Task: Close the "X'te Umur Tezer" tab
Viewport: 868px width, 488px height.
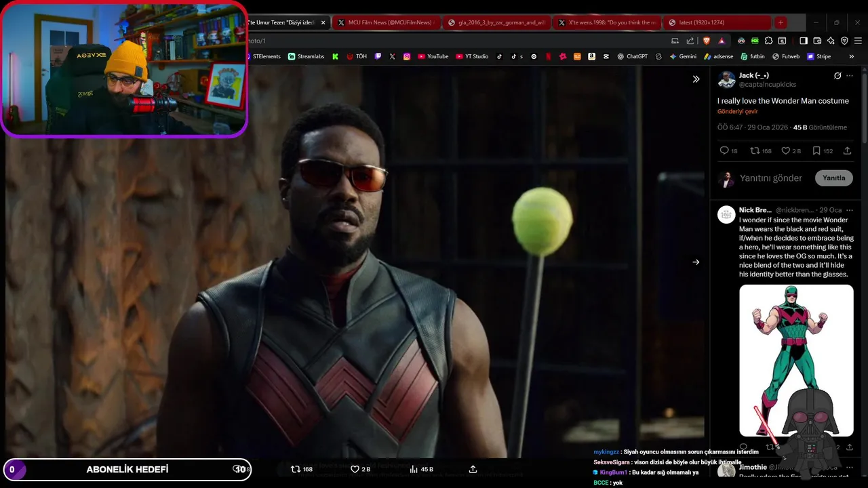Action: coord(323,22)
